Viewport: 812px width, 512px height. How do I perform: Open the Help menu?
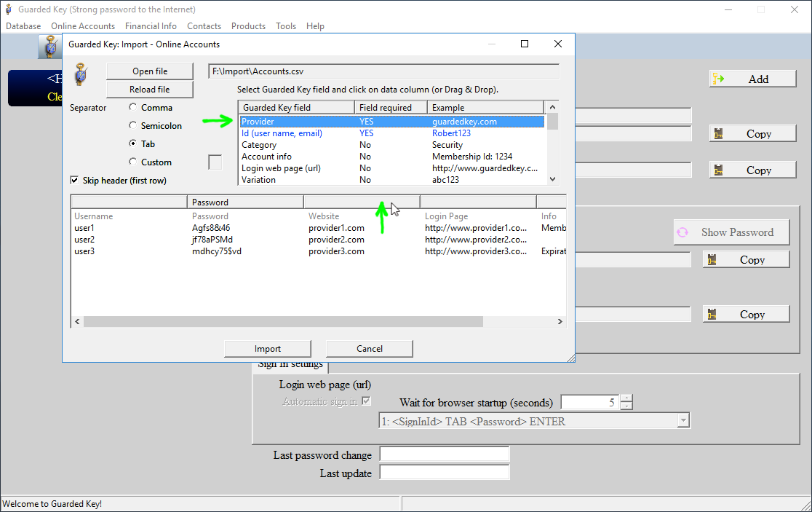coord(315,26)
